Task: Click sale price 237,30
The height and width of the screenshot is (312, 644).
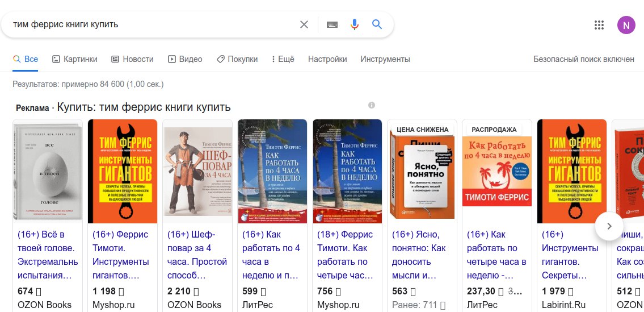Action: tap(484, 292)
